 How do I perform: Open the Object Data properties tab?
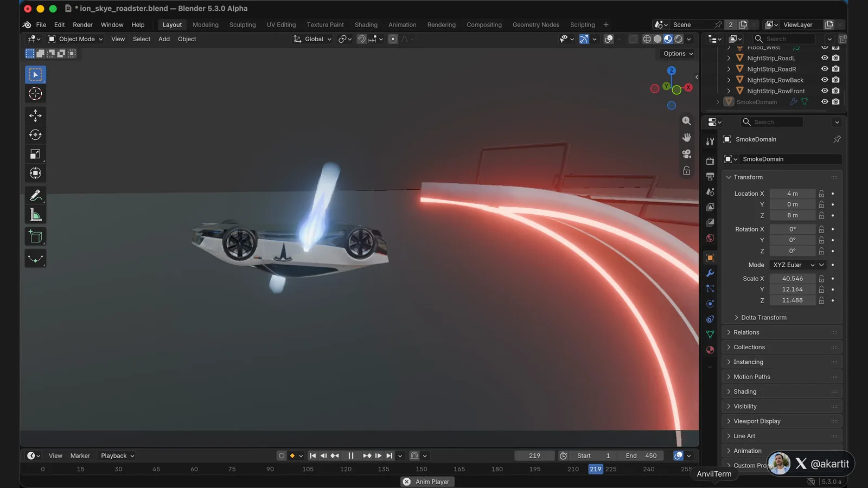pyautogui.click(x=710, y=335)
